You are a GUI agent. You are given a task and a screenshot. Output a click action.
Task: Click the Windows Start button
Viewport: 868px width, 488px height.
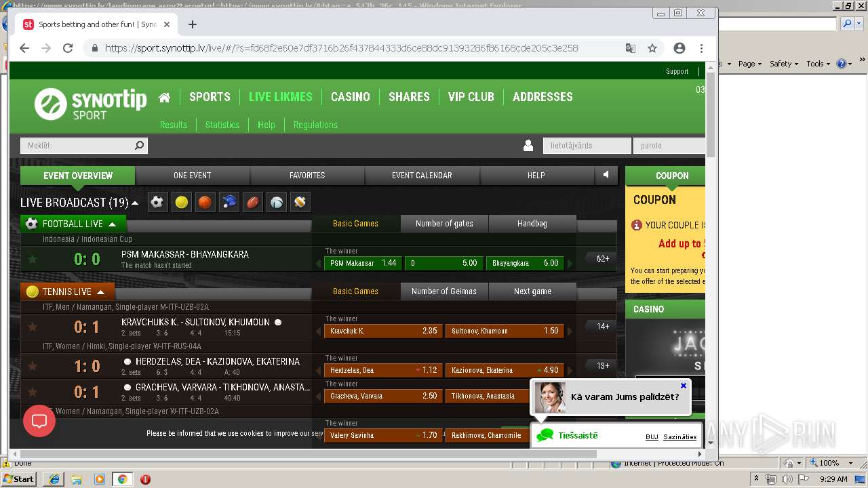click(x=19, y=479)
